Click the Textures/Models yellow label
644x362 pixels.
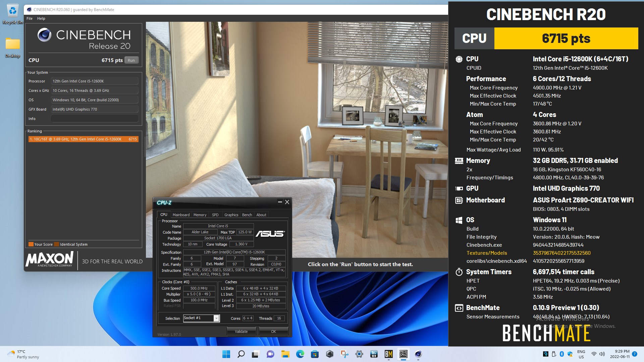tap(487, 253)
